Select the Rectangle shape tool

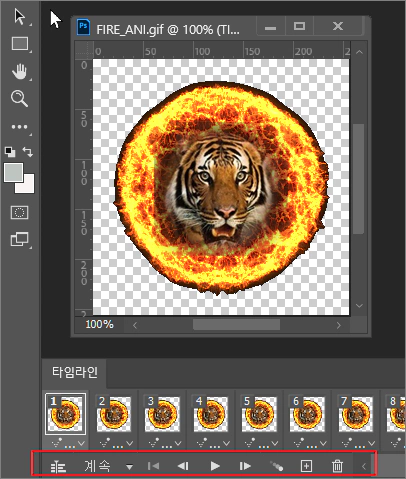(x=20, y=44)
